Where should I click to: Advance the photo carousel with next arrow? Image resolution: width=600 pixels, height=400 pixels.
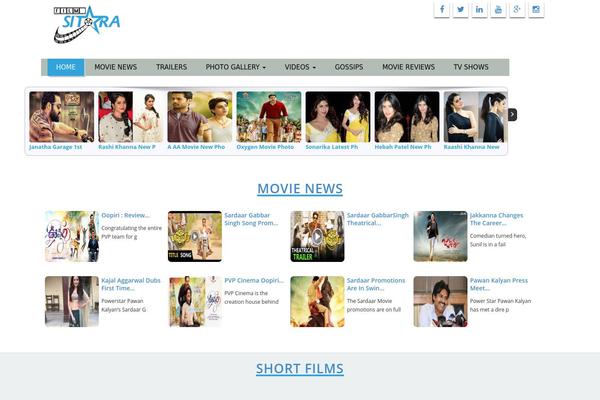coord(512,114)
